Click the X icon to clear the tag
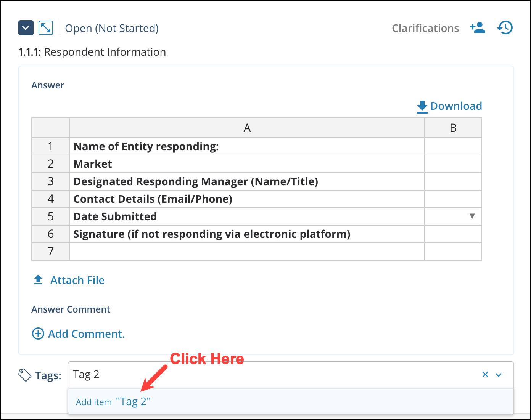 click(x=485, y=375)
